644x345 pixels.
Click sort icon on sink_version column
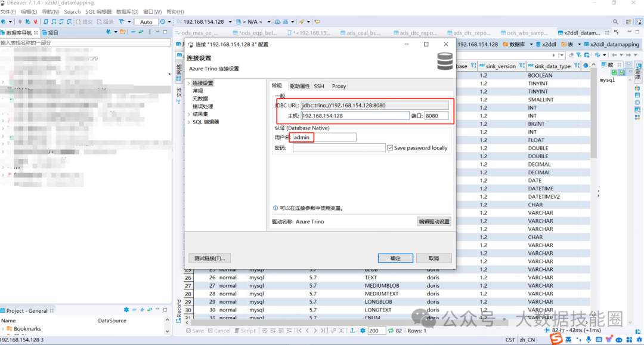tap(522, 66)
